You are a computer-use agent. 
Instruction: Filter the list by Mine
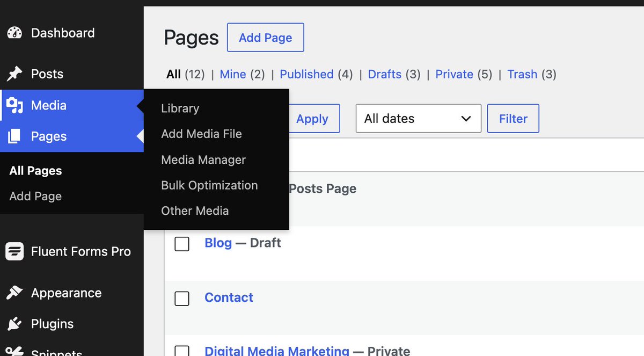[233, 74]
